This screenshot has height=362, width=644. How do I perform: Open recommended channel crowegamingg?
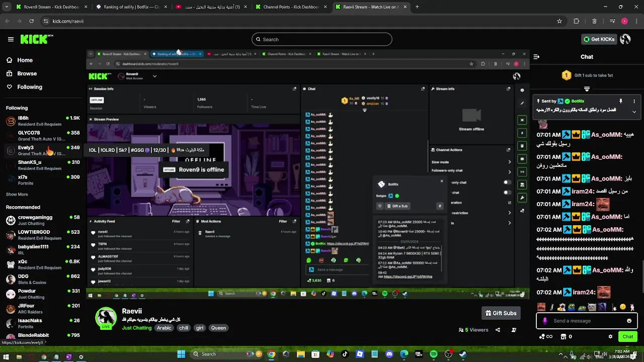43,220
